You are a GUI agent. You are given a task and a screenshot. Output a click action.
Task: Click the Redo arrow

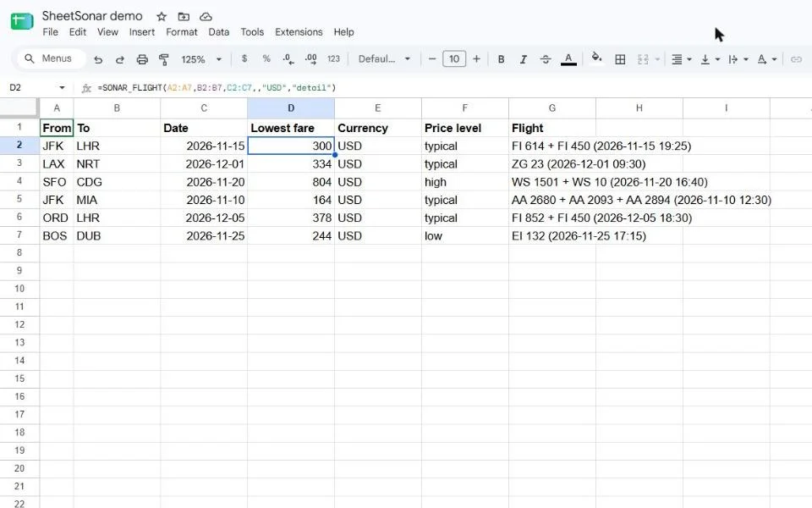119,59
